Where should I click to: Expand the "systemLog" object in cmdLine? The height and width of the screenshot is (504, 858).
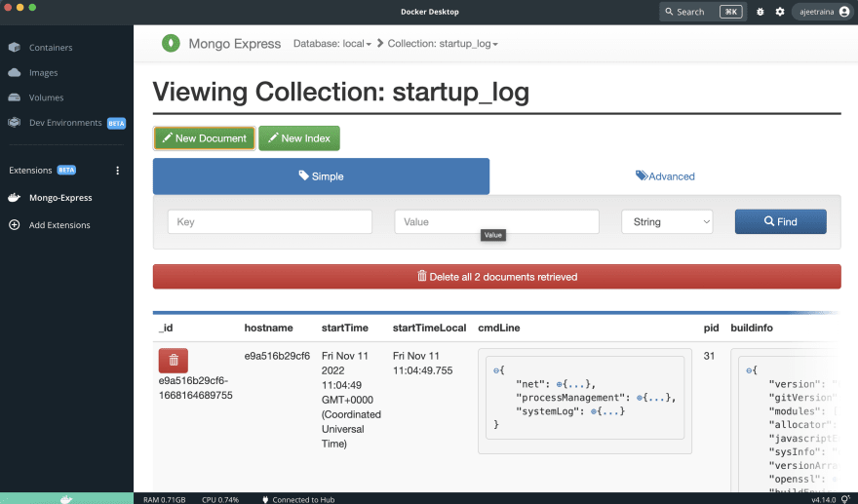(x=594, y=411)
